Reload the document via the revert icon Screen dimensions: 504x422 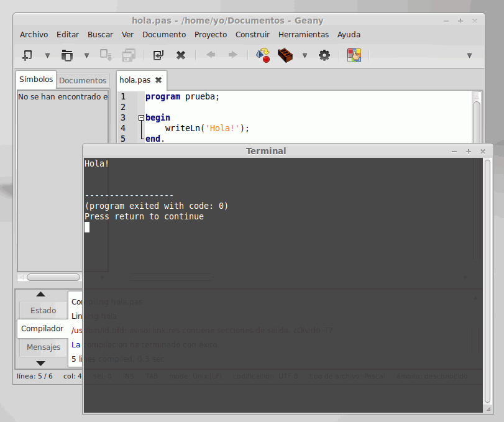(158, 55)
